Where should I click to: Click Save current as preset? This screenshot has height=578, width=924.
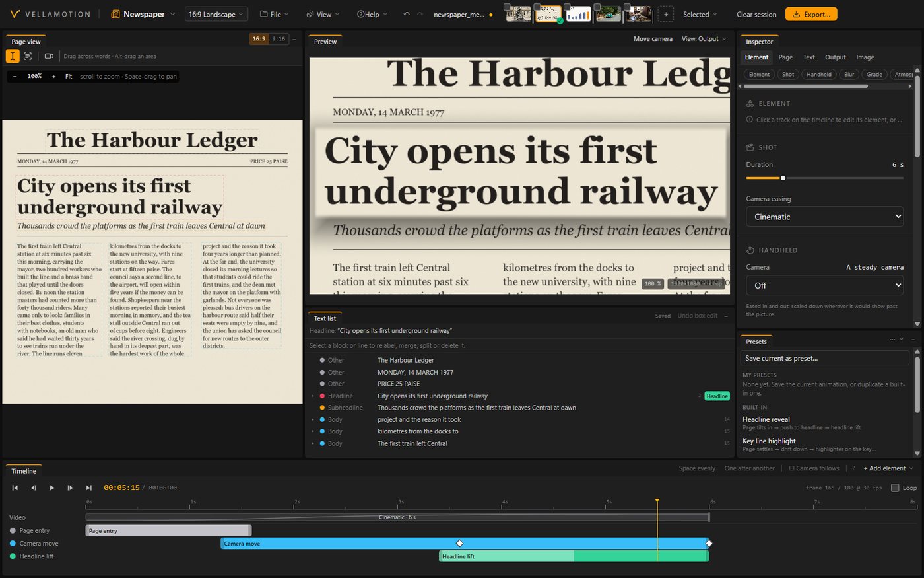click(824, 358)
